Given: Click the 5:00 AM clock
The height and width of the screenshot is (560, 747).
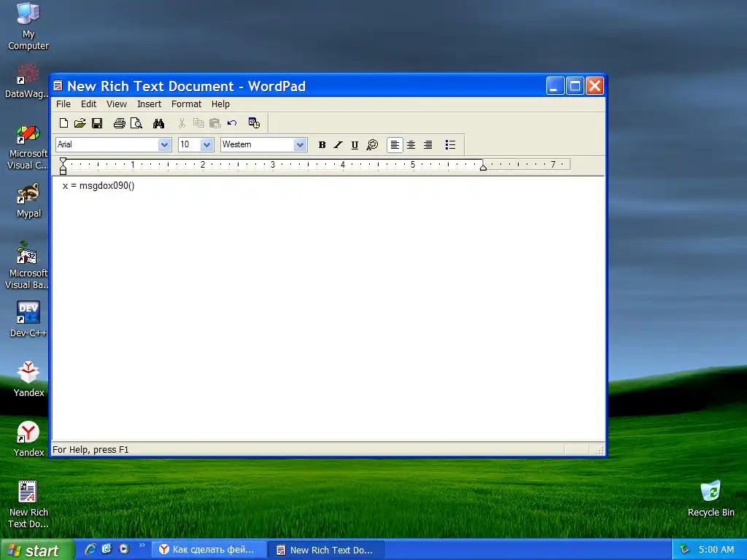Looking at the screenshot, I should (716, 550).
